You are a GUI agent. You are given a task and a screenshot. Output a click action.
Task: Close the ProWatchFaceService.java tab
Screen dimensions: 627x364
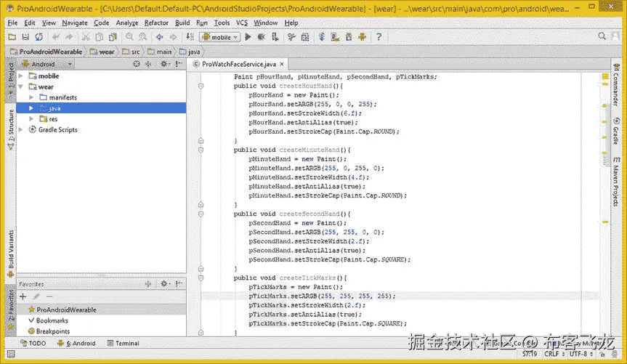(x=282, y=64)
